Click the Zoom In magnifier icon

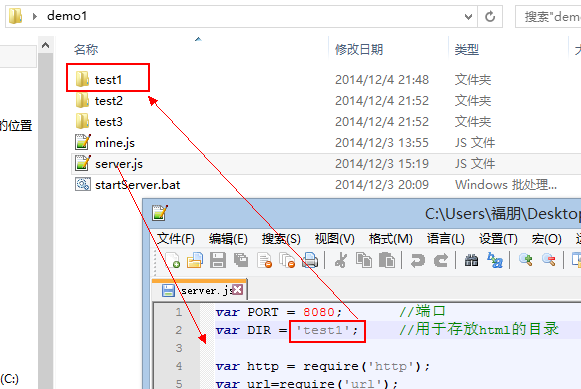tap(525, 260)
